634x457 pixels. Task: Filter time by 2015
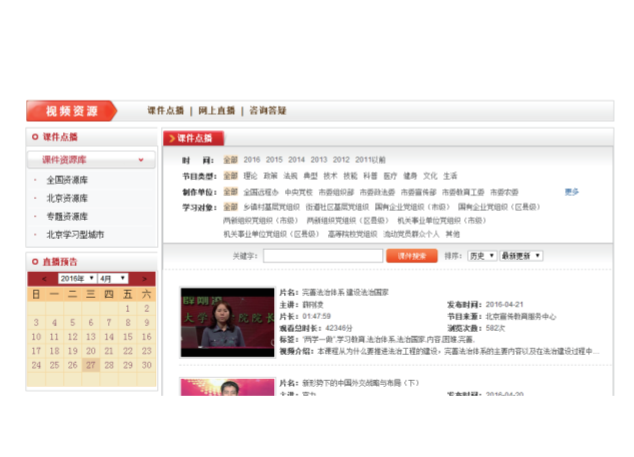[274, 160]
